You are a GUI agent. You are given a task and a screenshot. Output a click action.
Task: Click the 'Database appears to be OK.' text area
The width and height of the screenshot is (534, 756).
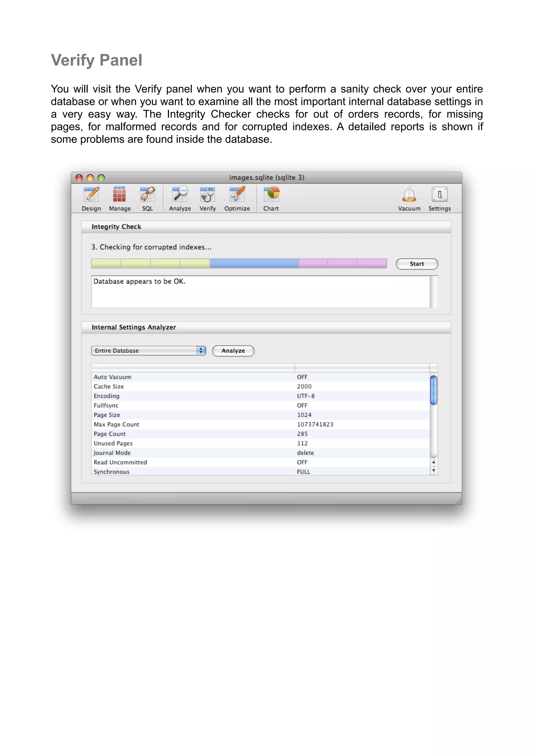pos(260,292)
